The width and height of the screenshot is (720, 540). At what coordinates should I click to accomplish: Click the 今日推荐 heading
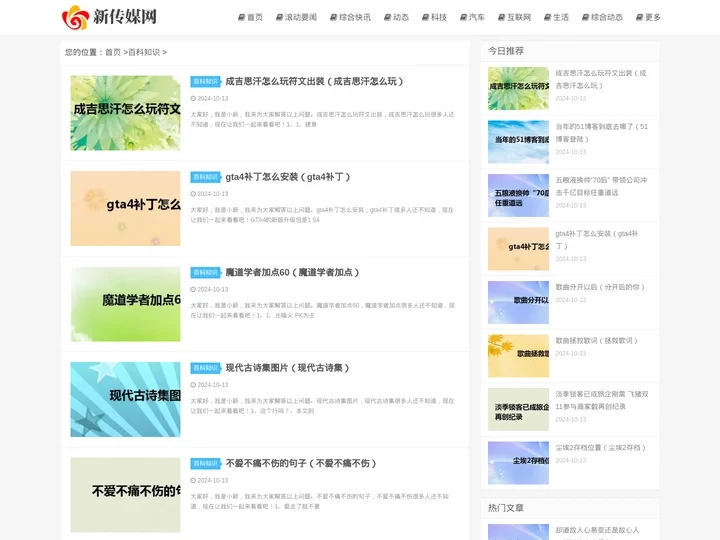pos(506,51)
